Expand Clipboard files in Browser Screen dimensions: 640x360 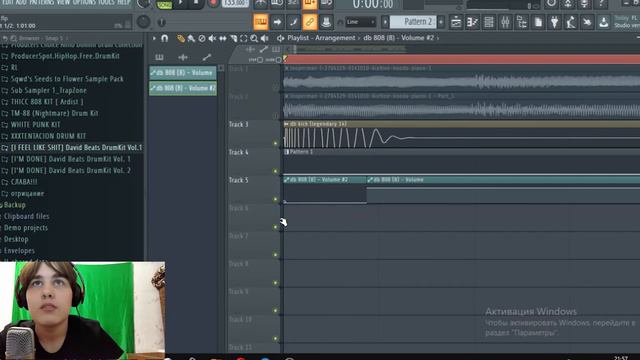[26, 216]
